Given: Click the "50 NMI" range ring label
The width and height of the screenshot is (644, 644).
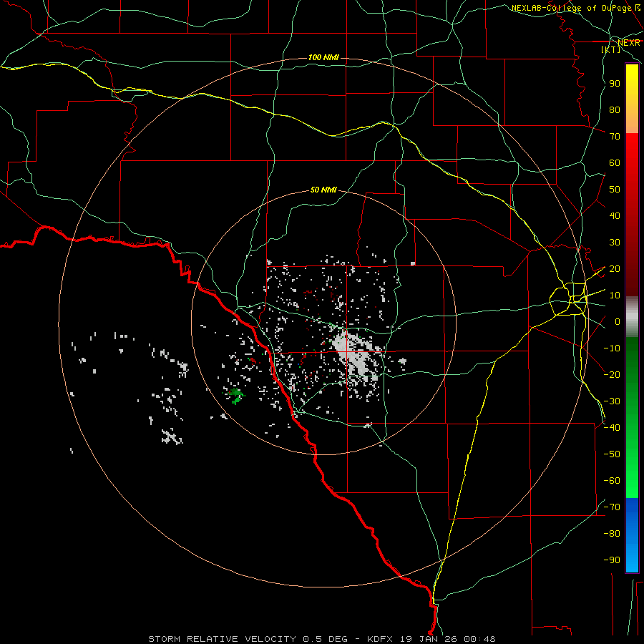Looking at the screenshot, I should pos(323,190).
